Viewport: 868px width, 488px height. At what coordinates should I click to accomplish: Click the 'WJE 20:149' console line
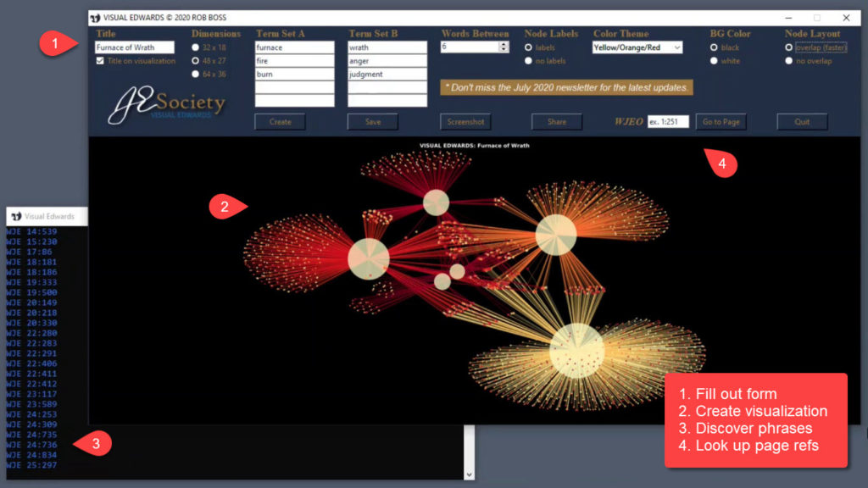[31, 302]
